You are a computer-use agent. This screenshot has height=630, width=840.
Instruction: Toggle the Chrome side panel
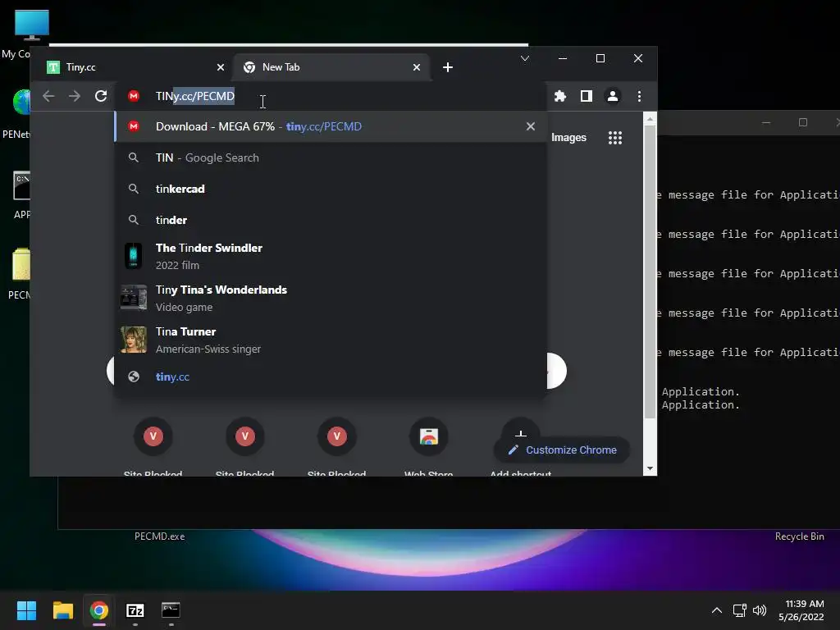pyautogui.click(x=586, y=96)
